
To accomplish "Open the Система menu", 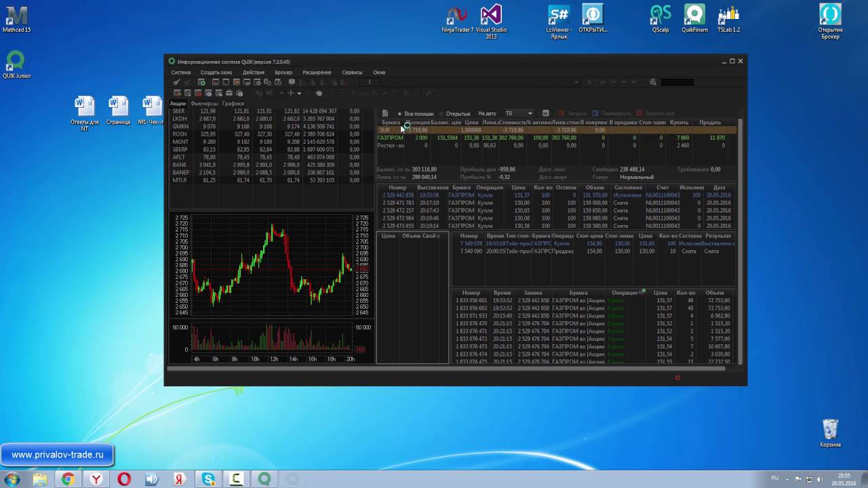I will 180,73.
